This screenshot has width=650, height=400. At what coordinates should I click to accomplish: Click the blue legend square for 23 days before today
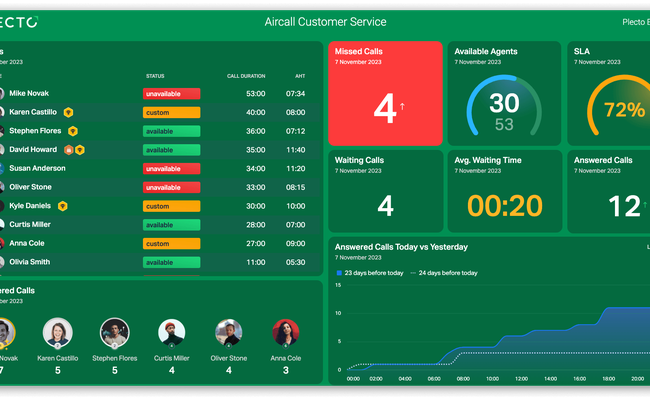[x=339, y=273]
